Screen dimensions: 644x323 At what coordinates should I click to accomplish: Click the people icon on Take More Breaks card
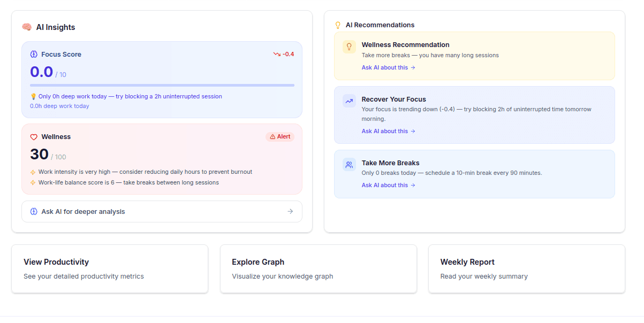[349, 165]
